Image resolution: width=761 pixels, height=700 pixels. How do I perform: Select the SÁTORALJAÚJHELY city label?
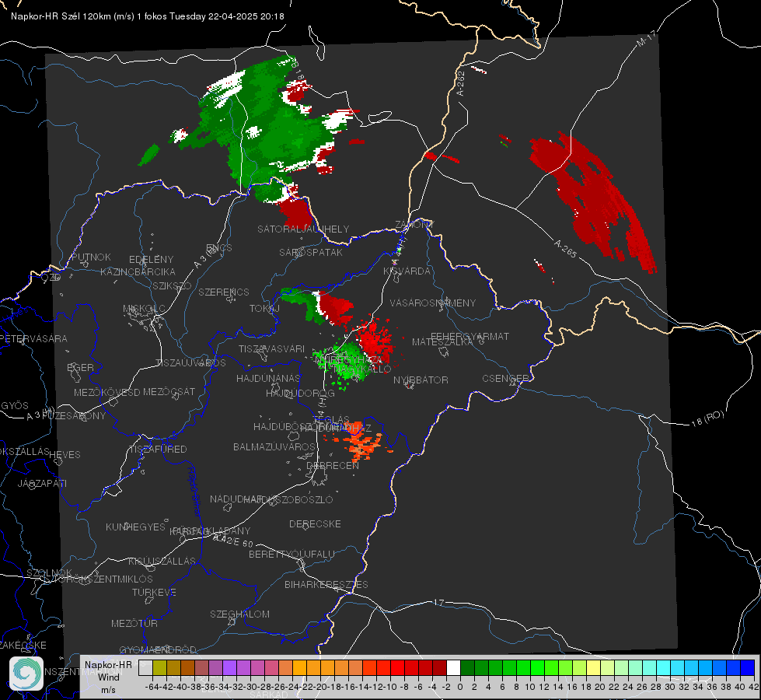tap(303, 229)
